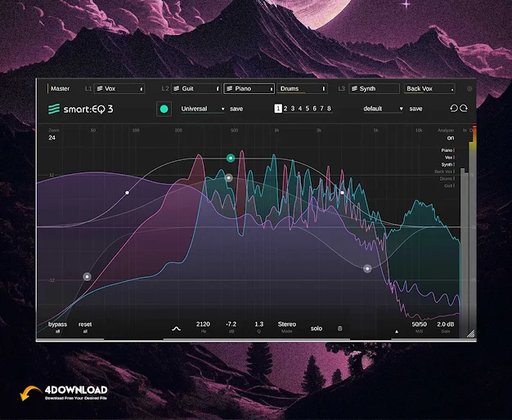This screenshot has height=420, width=512.
Task: Click save next to default preset
Action: tap(415, 109)
